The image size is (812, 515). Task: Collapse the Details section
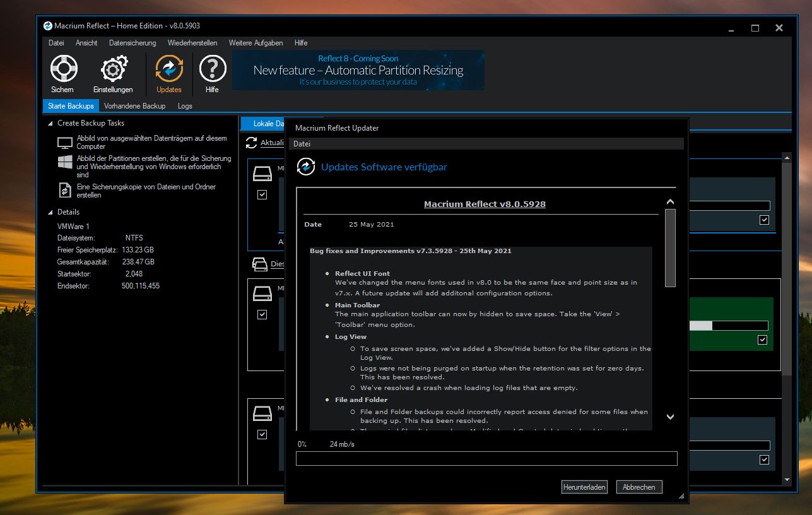coord(50,212)
